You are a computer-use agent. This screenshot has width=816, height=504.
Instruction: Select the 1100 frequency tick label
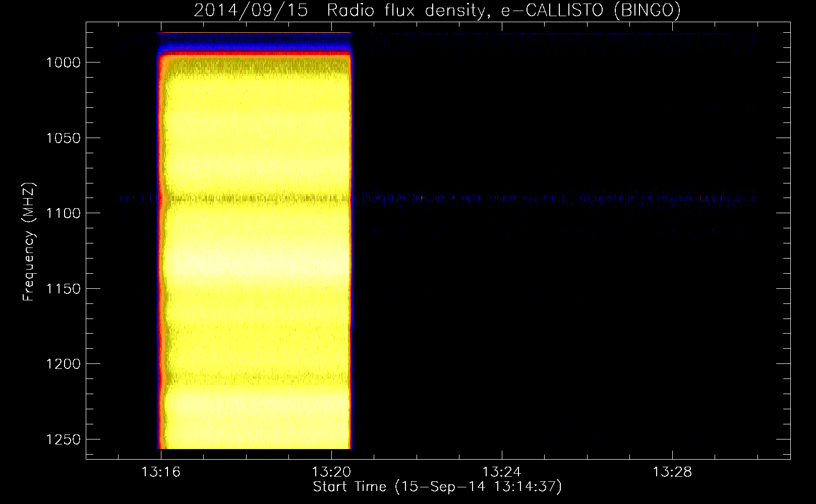coord(63,213)
